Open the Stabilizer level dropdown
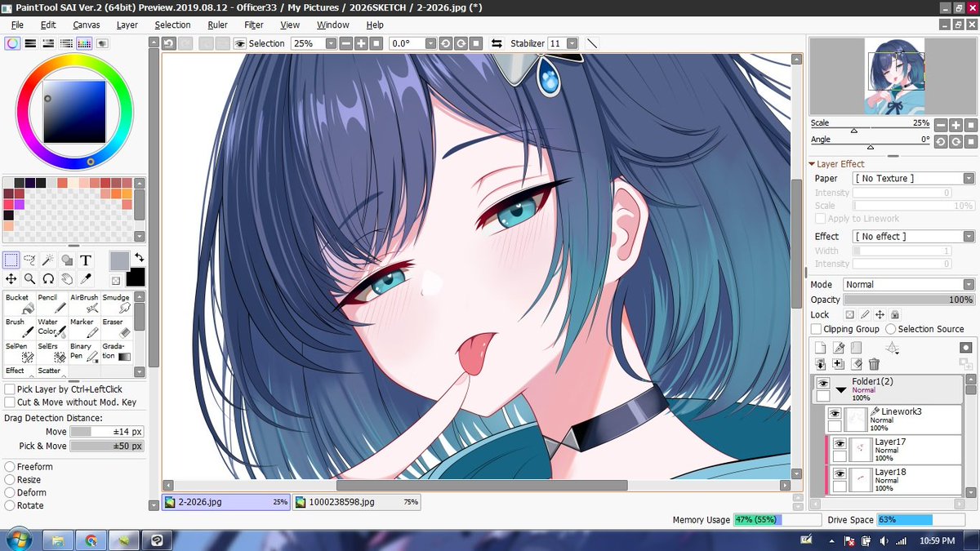This screenshot has height=551, width=980. coord(572,43)
